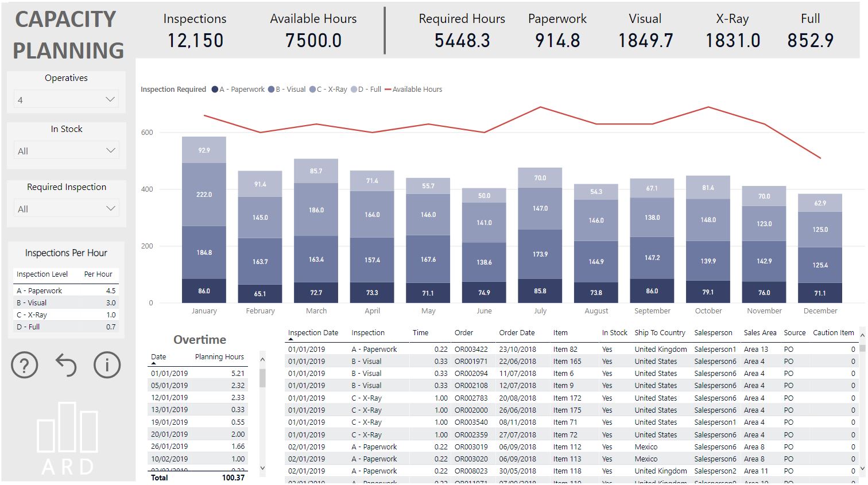This screenshot has width=868, height=485.
Task: Click the help question mark icon
Action: [x=24, y=364]
